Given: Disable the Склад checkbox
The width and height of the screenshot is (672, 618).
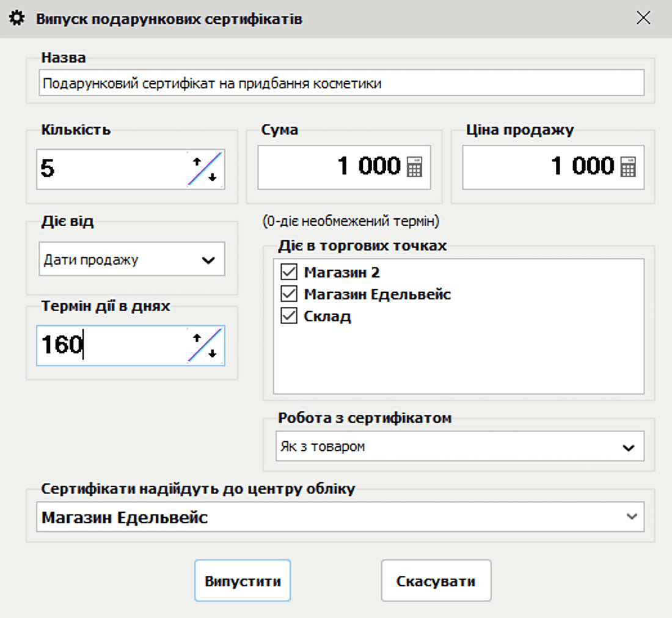Looking at the screenshot, I should coord(288,317).
